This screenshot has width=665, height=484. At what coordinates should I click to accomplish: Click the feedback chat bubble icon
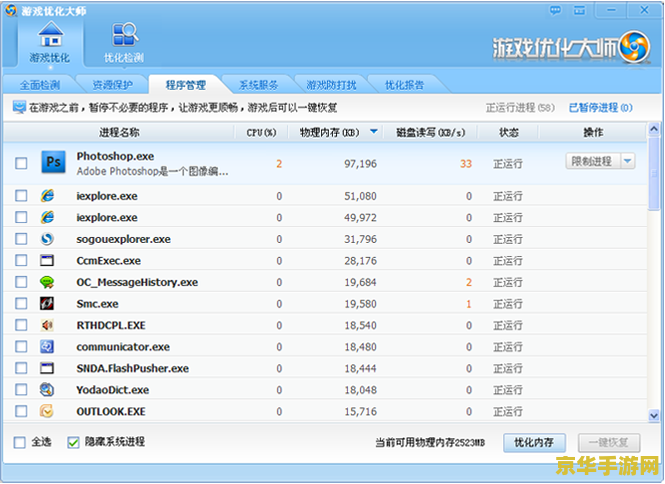point(555,10)
